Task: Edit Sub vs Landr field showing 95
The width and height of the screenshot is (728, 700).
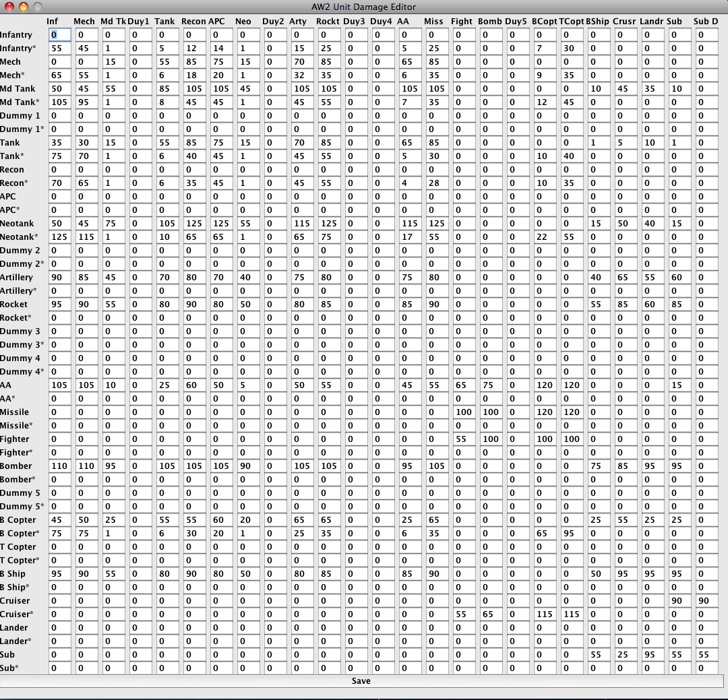Action: click(x=652, y=654)
